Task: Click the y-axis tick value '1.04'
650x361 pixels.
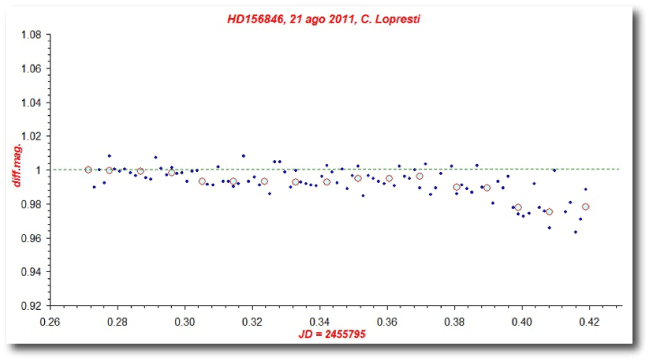Action: (x=32, y=103)
